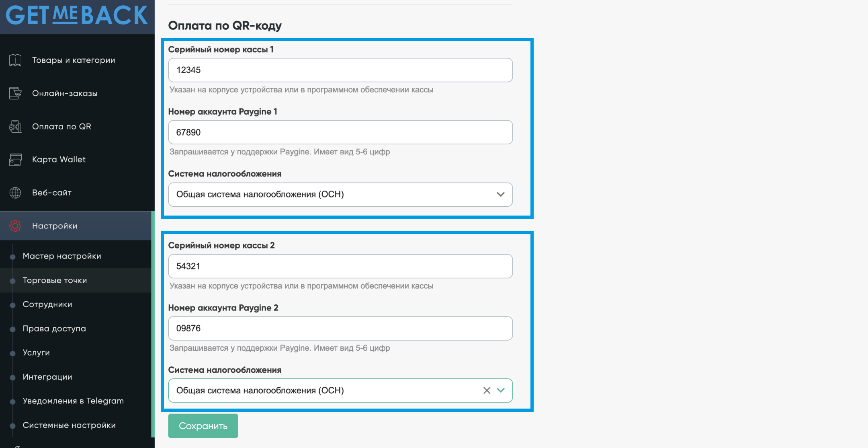The image size is (868, 448).
Task: Click the Онлайн-заказы sidebar icon
Action: pos(15,93)
